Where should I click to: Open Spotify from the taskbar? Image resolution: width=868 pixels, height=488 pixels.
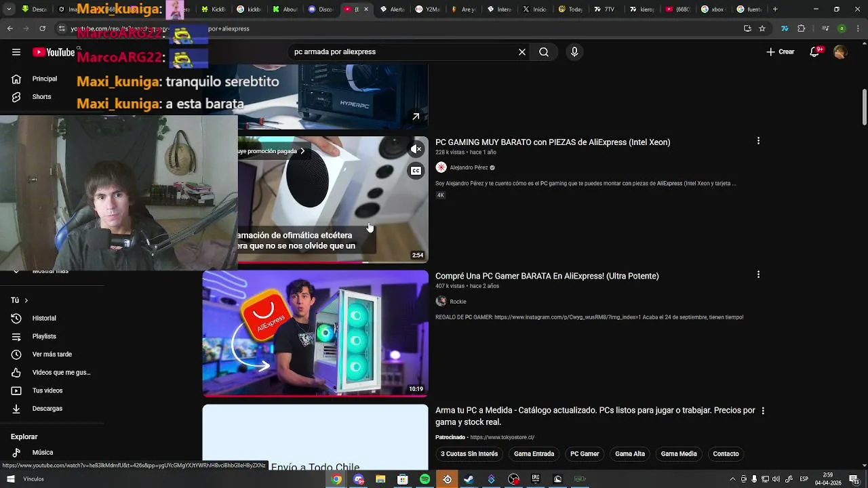pos(425,479)
